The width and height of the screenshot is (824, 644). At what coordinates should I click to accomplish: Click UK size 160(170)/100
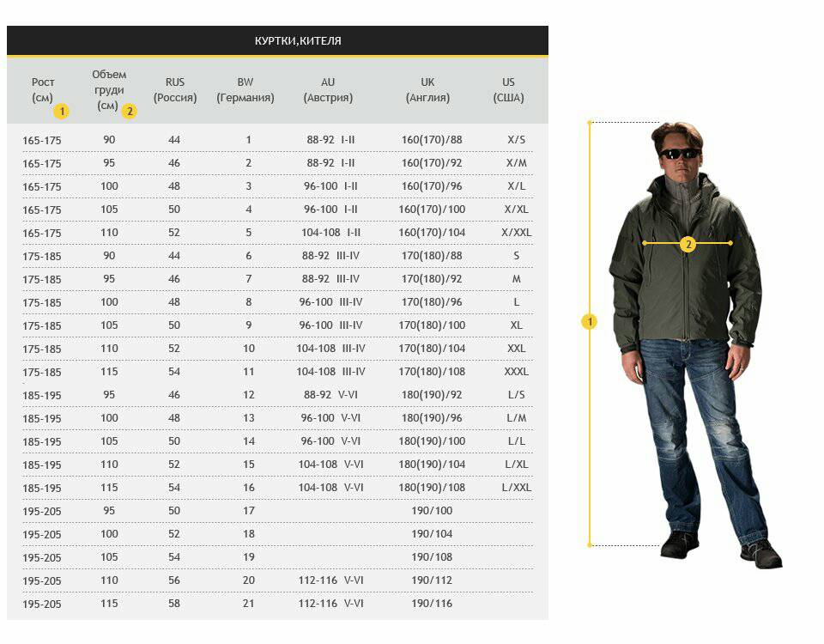point(432,210)
